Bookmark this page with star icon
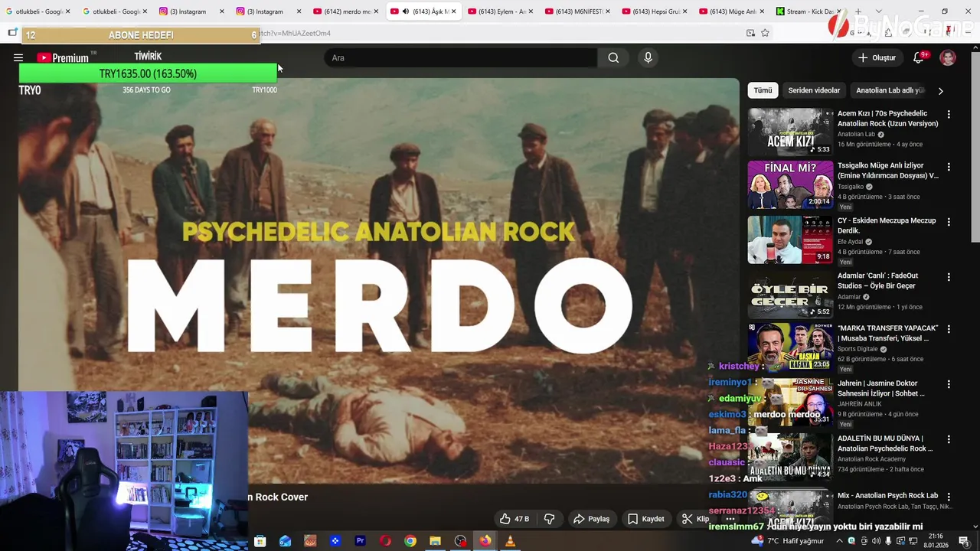Screen dimensions: 980x551 click(765, 33)
